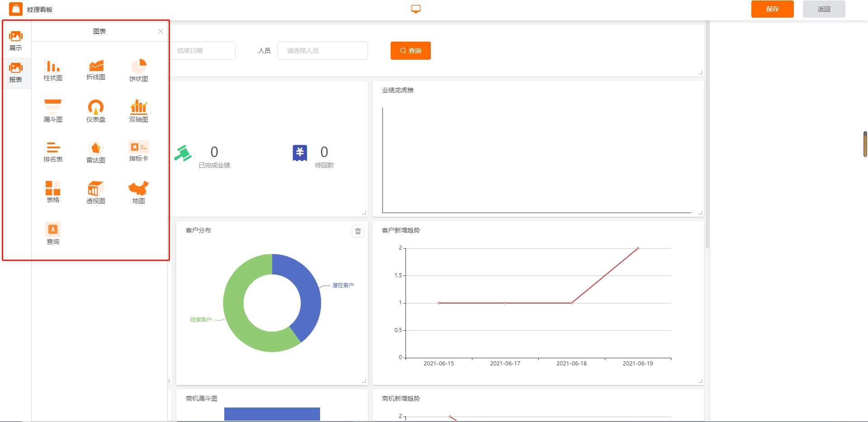Click the 客户分布 card title

pyautogui.click(x=198, y=230)
